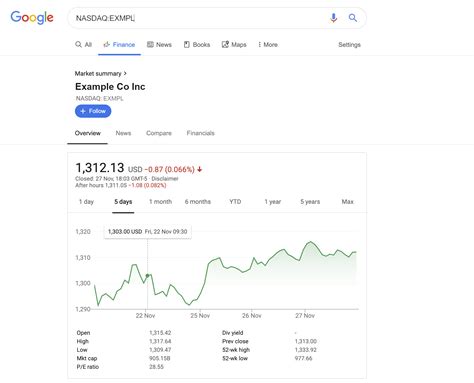Switch to the News search tab

159,44
